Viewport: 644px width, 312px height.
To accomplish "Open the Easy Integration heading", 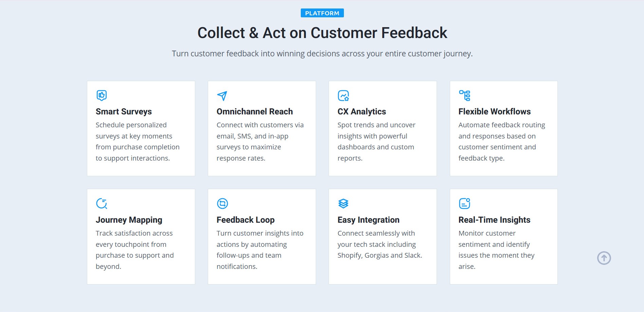I will click(368, 220).
